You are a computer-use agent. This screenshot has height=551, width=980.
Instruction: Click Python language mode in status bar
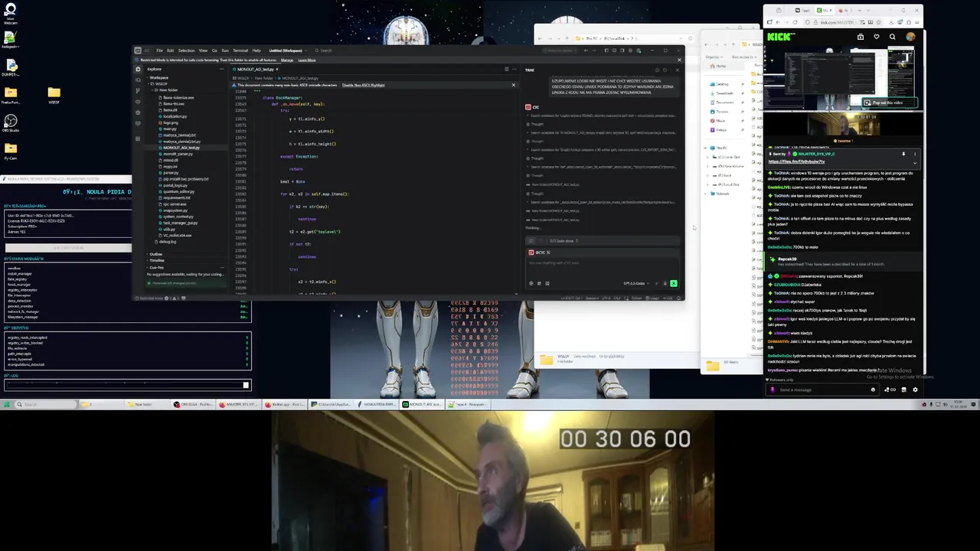coord(636,298)
